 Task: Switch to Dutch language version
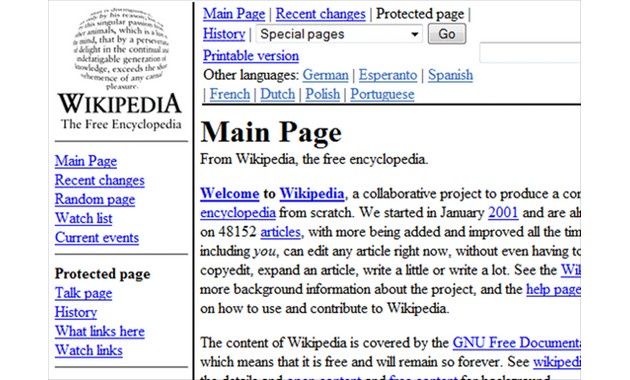[277, 94]
